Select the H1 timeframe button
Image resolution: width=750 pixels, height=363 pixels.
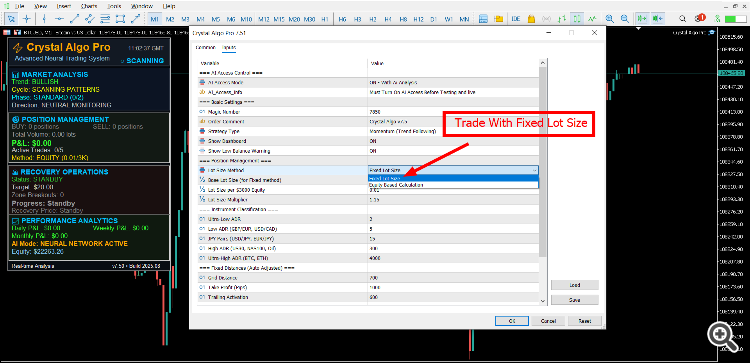click(325, 19)
